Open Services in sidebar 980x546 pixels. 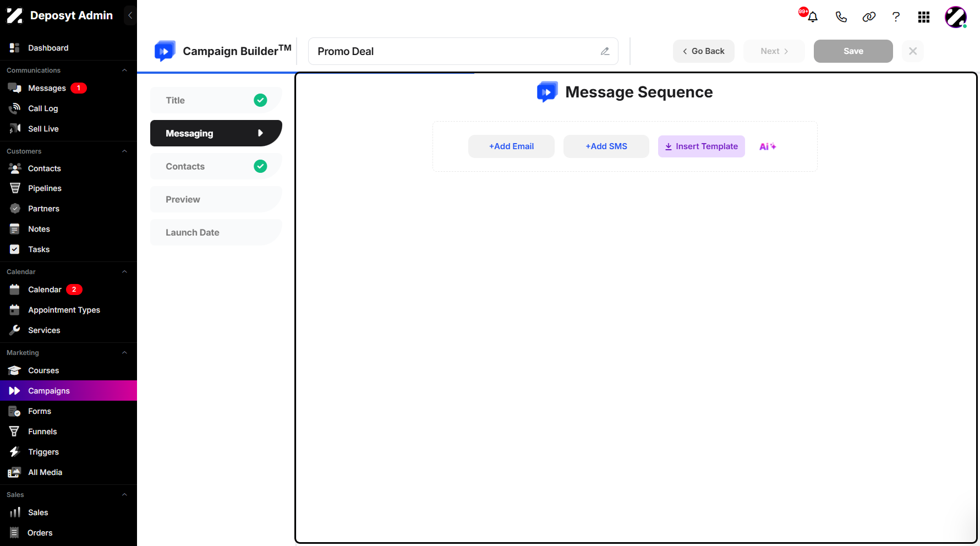(68, 330)
